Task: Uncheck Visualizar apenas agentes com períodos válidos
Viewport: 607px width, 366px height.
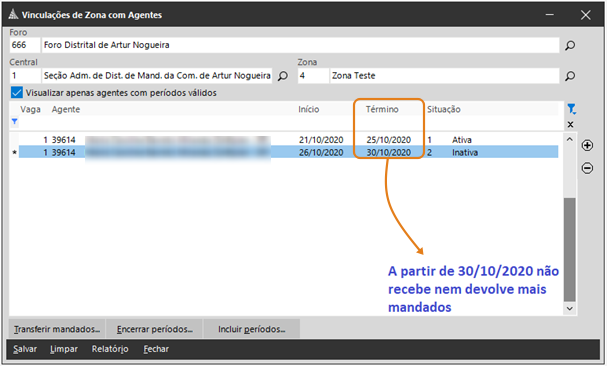Action: [x=17, y=93]
